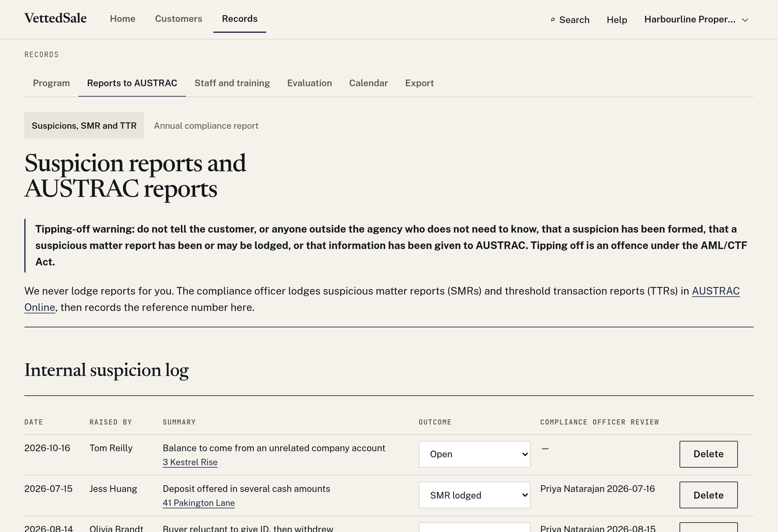Click the Raised By column header
The height and width of the screenshot is (532, 778).
pyautogui.click(x=111, y=422)
